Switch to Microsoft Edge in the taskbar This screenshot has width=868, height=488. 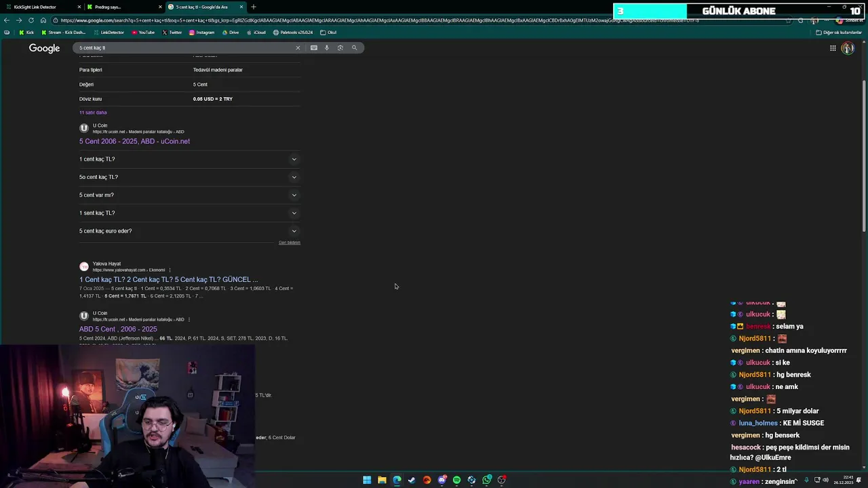(x=397, y=480)
